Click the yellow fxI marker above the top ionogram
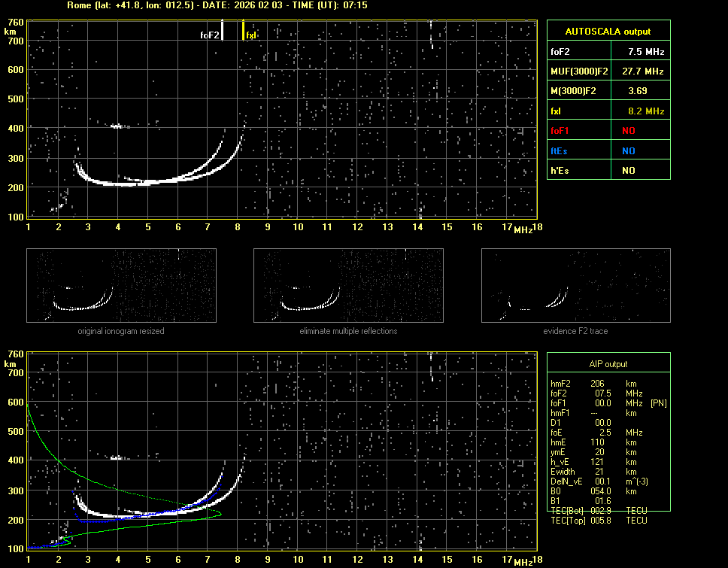The image size is (728, 568). (x=243, y=30)
